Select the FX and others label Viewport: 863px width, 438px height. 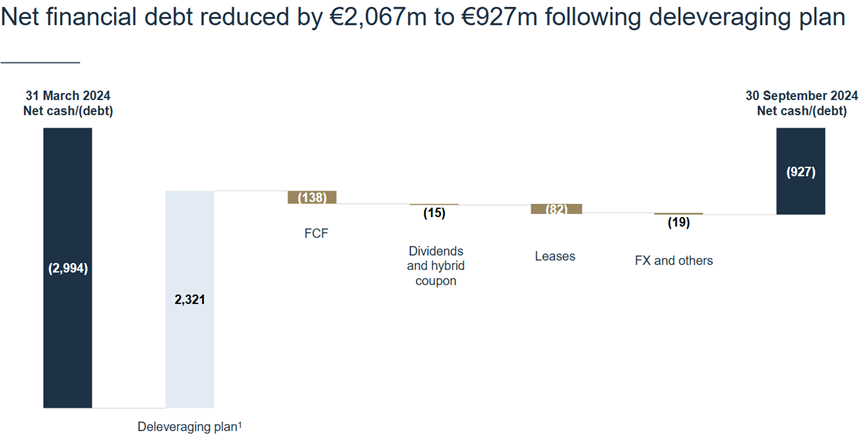674,261
